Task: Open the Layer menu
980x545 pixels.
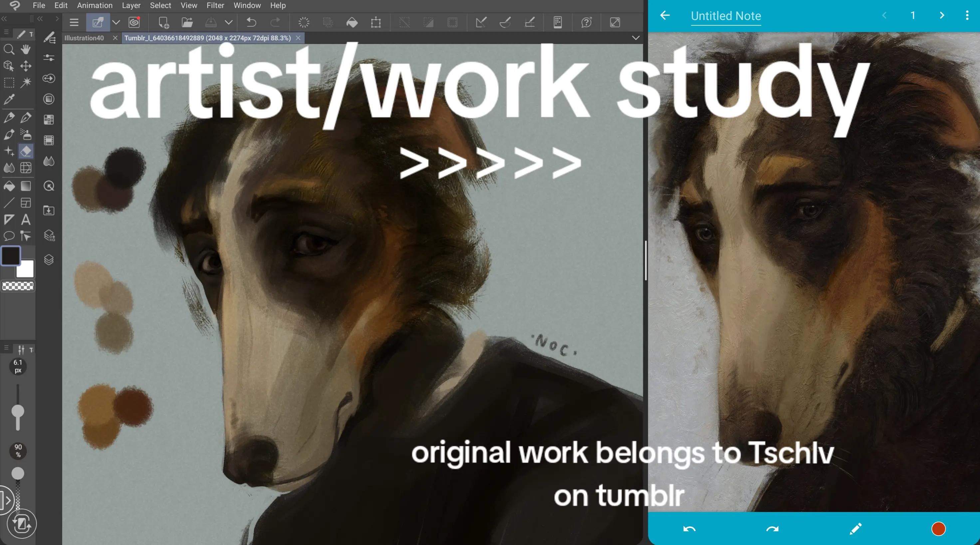Action: point(131,5)
